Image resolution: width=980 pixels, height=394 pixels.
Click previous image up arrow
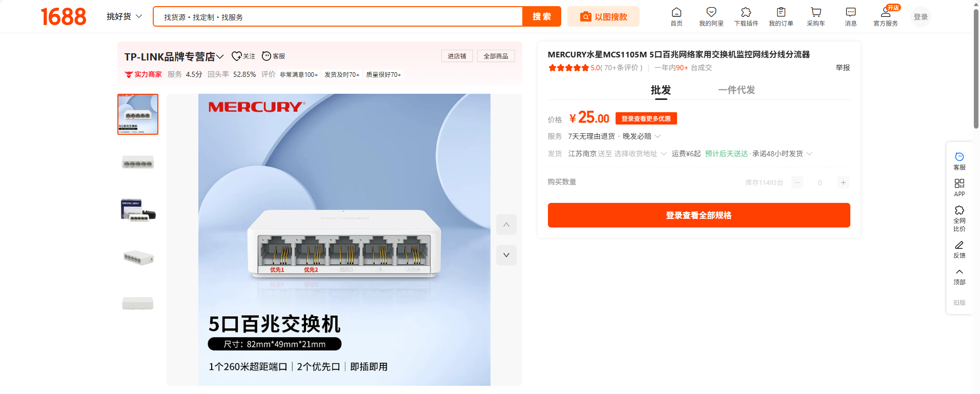coord(506,224)
